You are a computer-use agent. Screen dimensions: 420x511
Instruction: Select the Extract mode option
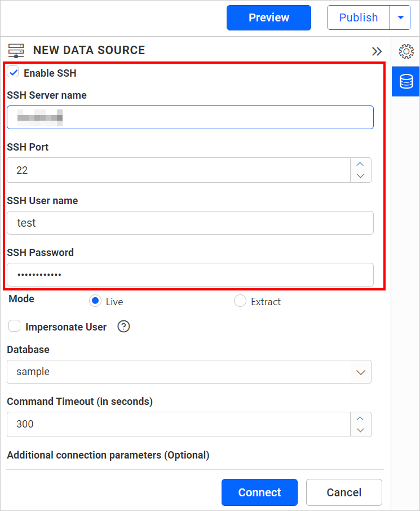coord(240,301)
